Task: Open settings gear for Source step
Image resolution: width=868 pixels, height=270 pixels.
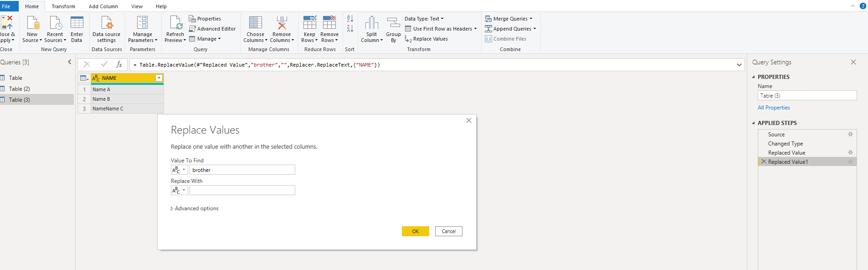Action: click(850, 134)
